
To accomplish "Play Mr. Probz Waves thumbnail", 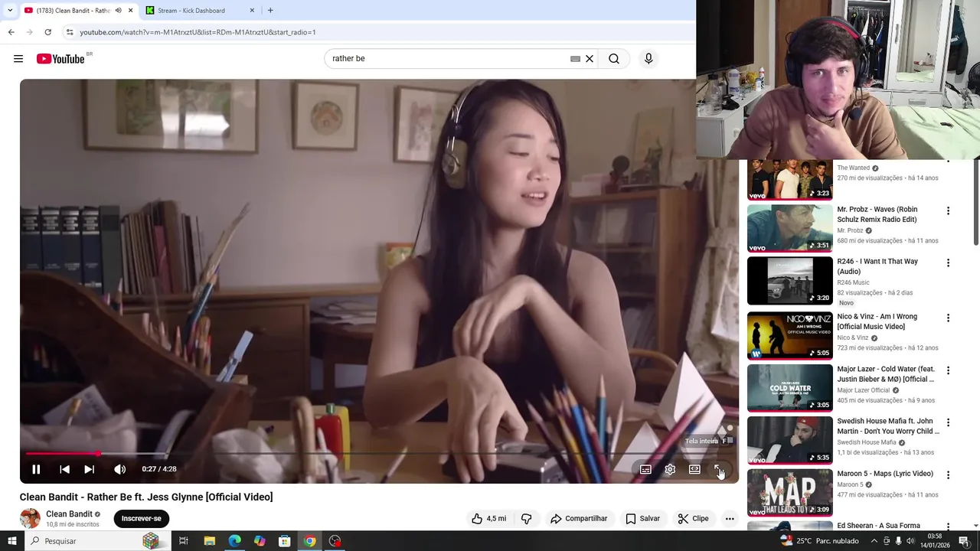I will click(x=789, y=228).
